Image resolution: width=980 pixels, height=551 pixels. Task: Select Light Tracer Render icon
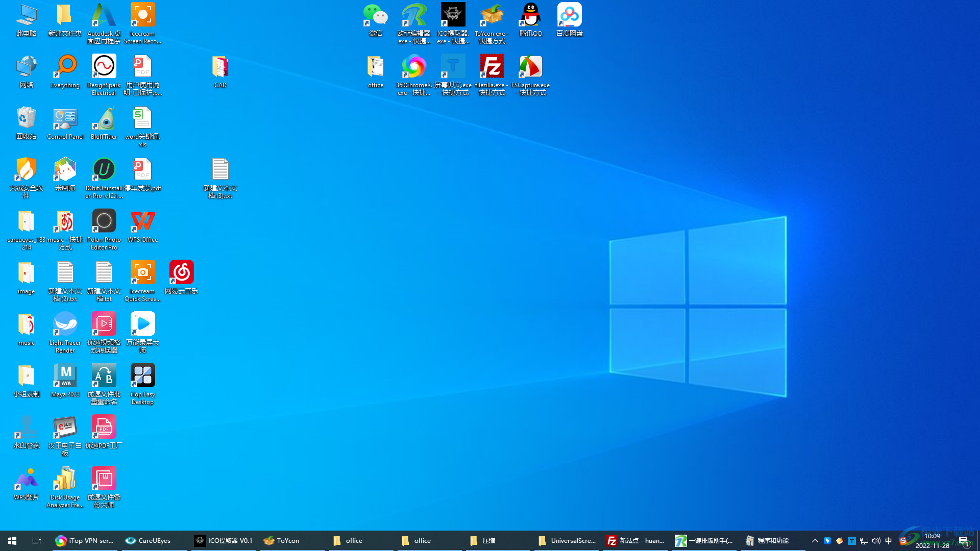click(x=65, y=333)
